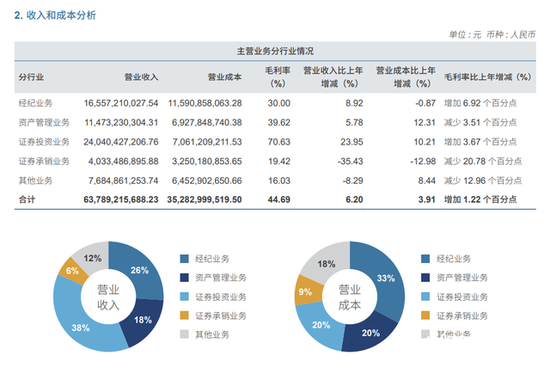Select the 资产管理业务 row label in table
Screen dimensions: 550x368
[44, 122]
